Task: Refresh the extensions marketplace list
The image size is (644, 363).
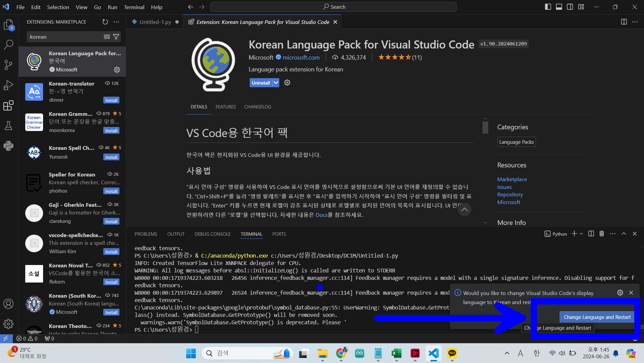Action: [105, 22]
